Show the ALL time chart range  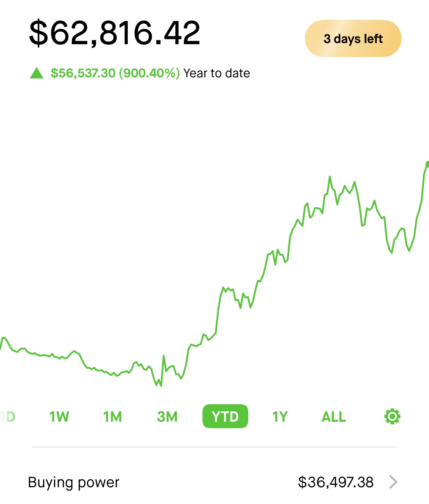click(334, 416)
